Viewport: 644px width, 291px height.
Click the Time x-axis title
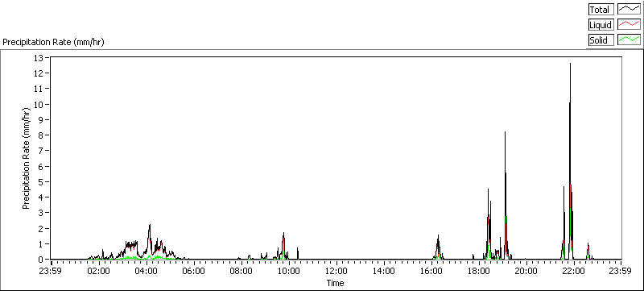point(335,283)
